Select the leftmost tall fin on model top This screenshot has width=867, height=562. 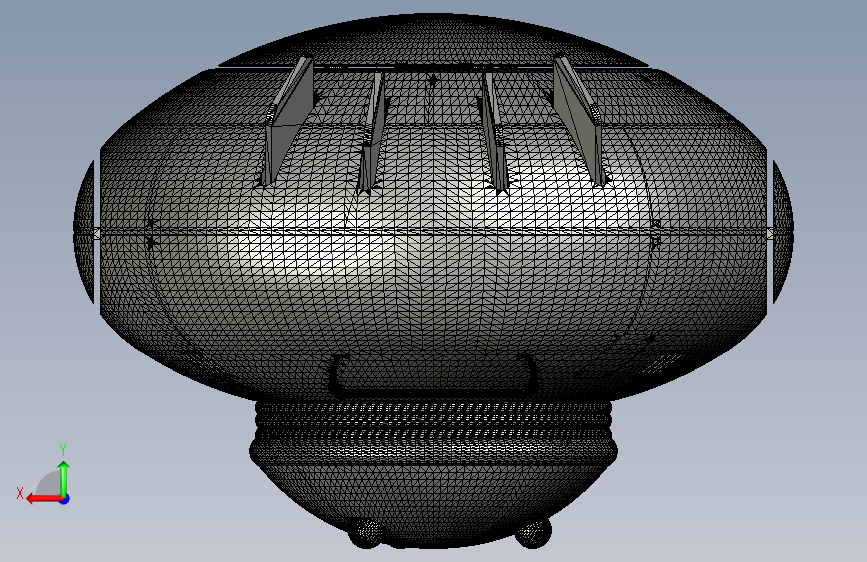(288, 121)
